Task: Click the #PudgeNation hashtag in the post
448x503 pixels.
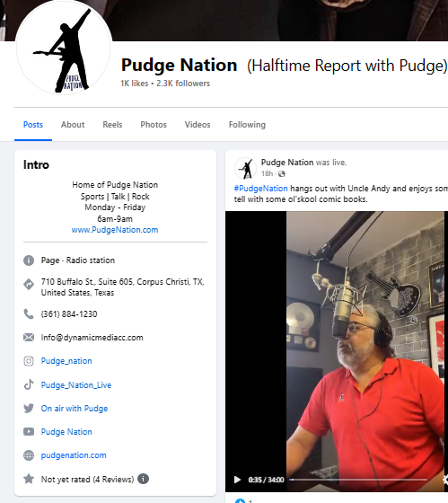Action: click(x=260, y=189)
